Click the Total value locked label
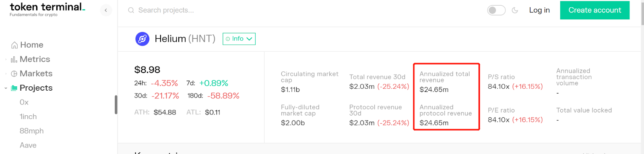The width and height of the screenshot is (644, 154). point(584,110)
